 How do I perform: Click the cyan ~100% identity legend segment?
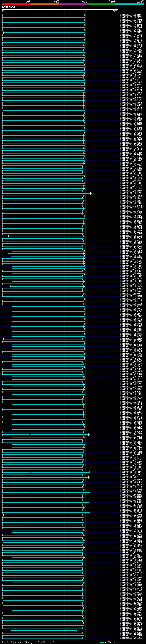(x=130, y=4)
